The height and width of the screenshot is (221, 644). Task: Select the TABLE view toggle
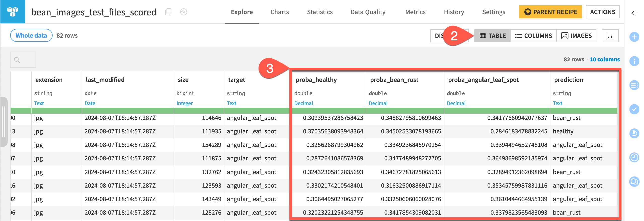493,36
